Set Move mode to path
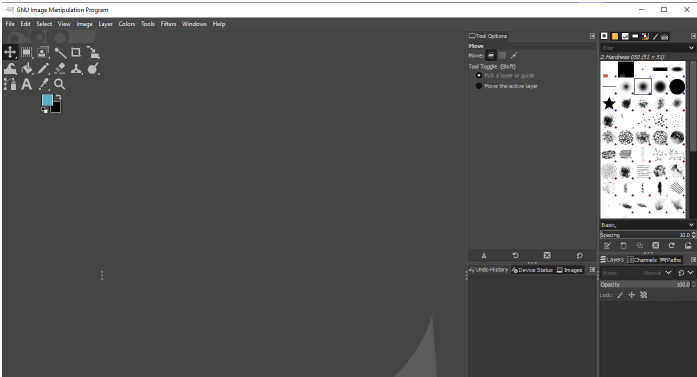Image resolution: width=697 pixels, height=377 pixels. click(514, 56)
